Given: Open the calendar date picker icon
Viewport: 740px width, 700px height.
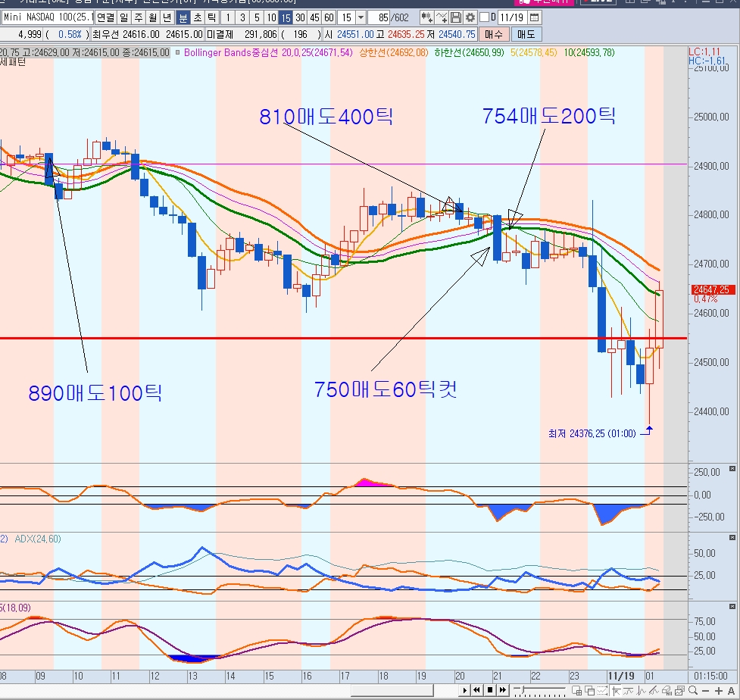Looking at the screenshot, I should click(534, 18).
